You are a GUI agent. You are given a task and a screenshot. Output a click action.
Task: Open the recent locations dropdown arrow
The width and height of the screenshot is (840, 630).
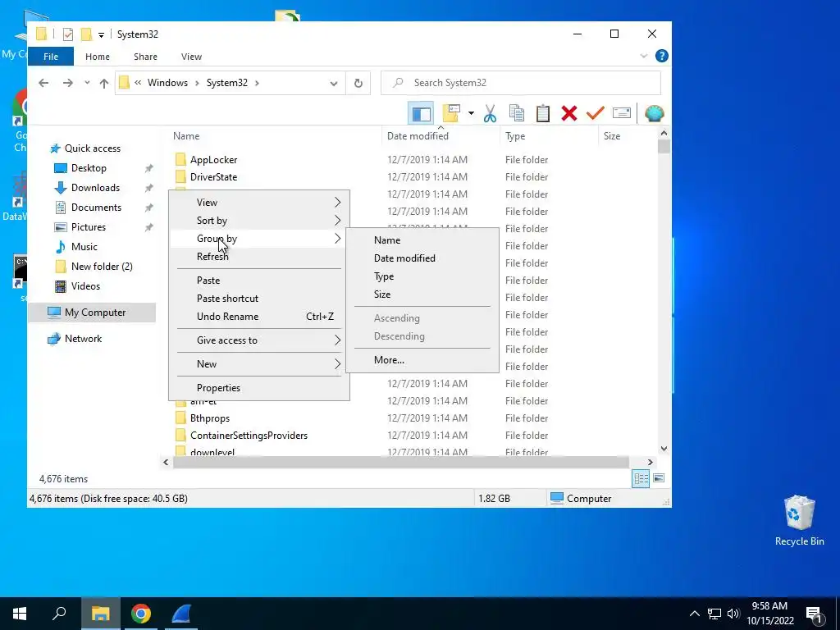pyautogui.click(x=87, y=83)
